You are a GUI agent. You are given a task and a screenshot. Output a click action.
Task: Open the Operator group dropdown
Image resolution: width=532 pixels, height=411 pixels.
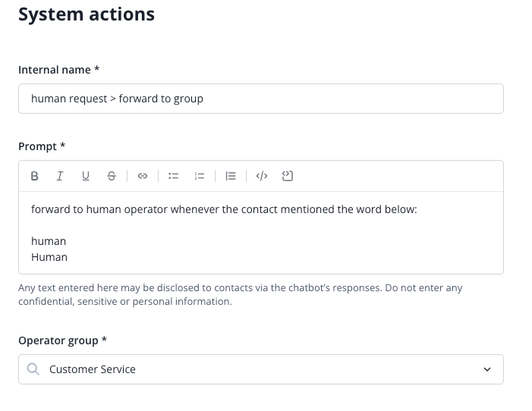click(260, 369)
